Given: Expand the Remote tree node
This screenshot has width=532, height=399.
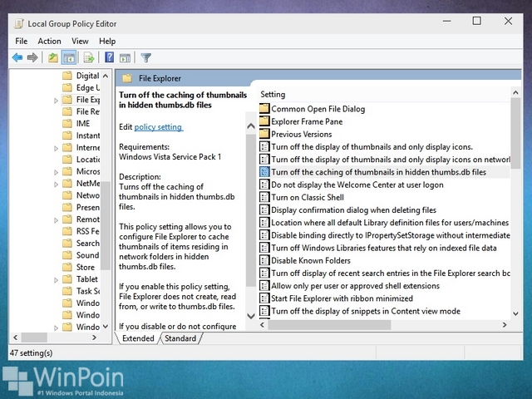Looking at the screenshot, I should (x=56, y=220).
